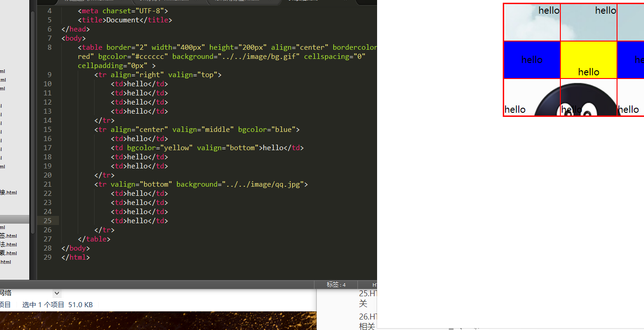Click line number 25 in the gutter
Screen dimensions: 644x330
click(x=47, y=221)
